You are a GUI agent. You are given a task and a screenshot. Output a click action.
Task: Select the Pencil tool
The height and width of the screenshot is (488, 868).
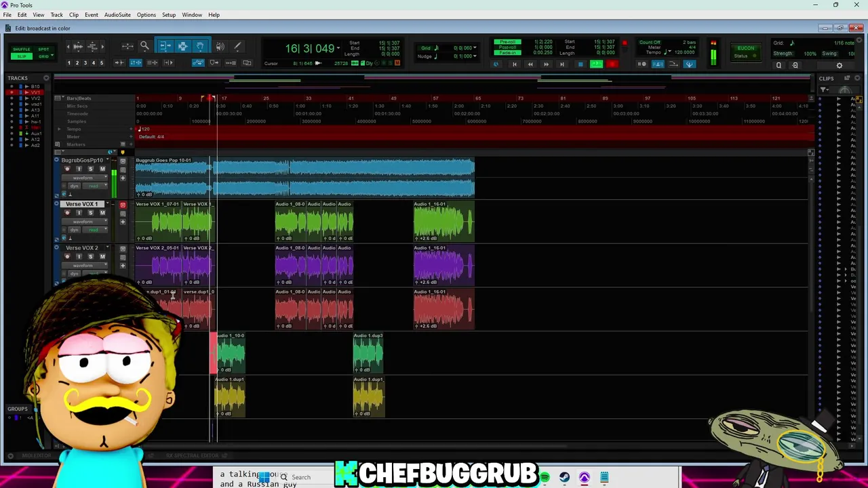coord(237,46)
